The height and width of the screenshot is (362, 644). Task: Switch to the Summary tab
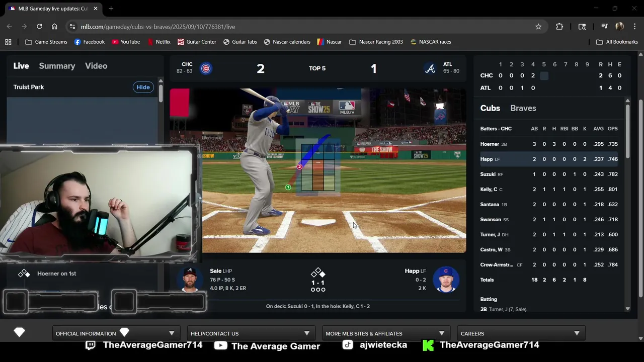pyautogui.click(x=57, y=66)
